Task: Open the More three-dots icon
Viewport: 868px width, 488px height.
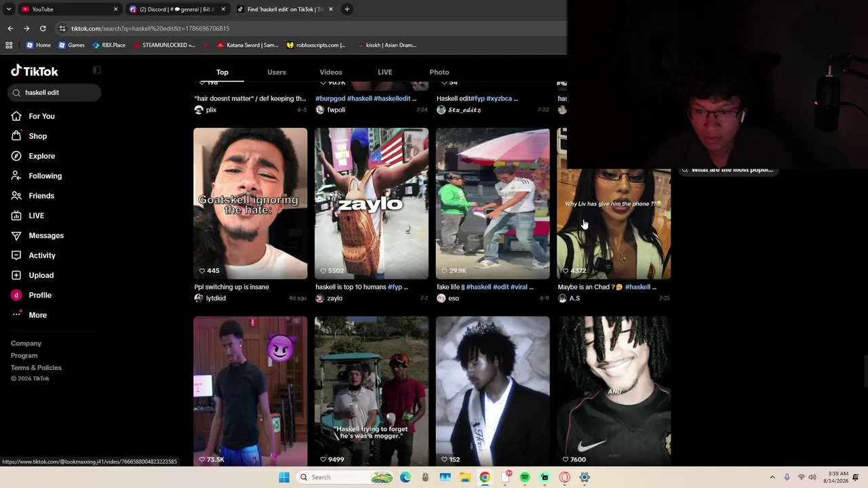Action: pos(16,315)
